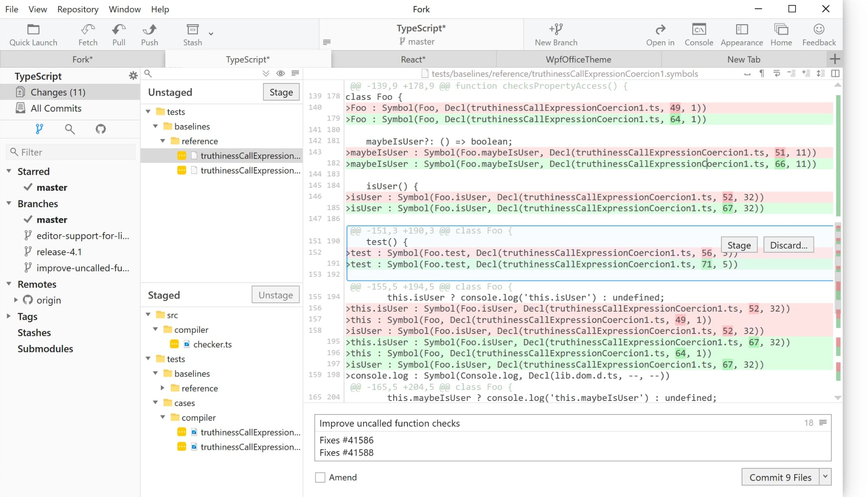Create a New Branch
868x497 pixels.
(556, 35)
